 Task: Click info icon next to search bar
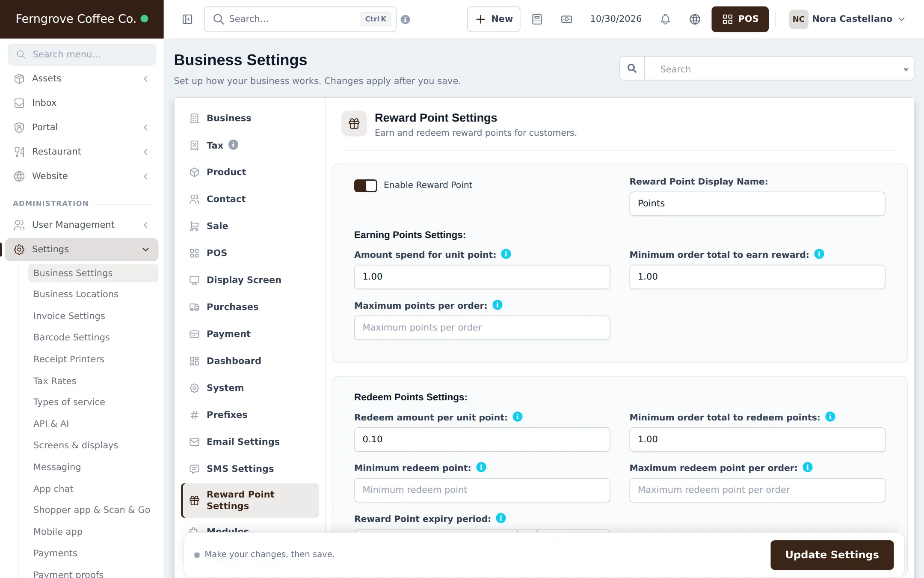pos(406,19)
